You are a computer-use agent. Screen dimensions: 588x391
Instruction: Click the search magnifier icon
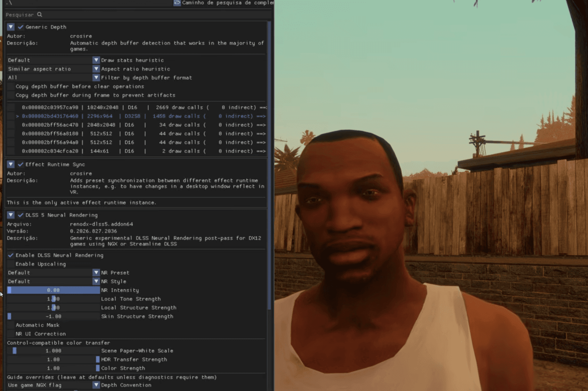tap(40, 15)
